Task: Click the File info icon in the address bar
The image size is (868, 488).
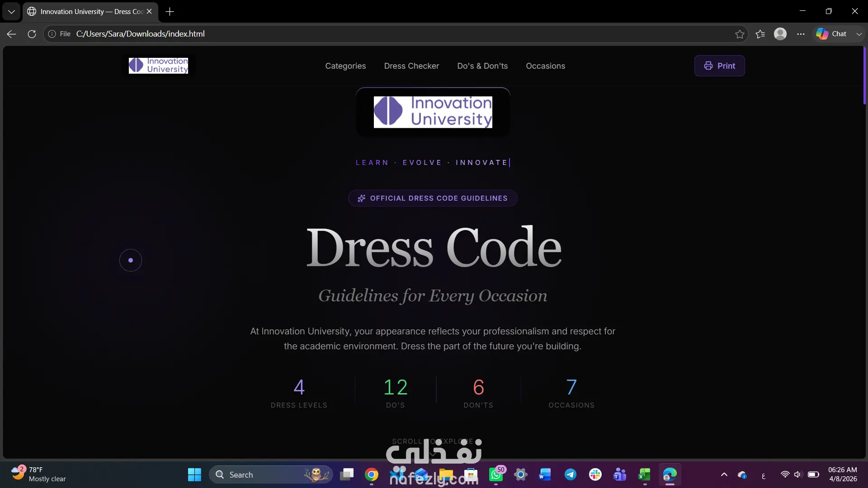Action: click(52, 34)
